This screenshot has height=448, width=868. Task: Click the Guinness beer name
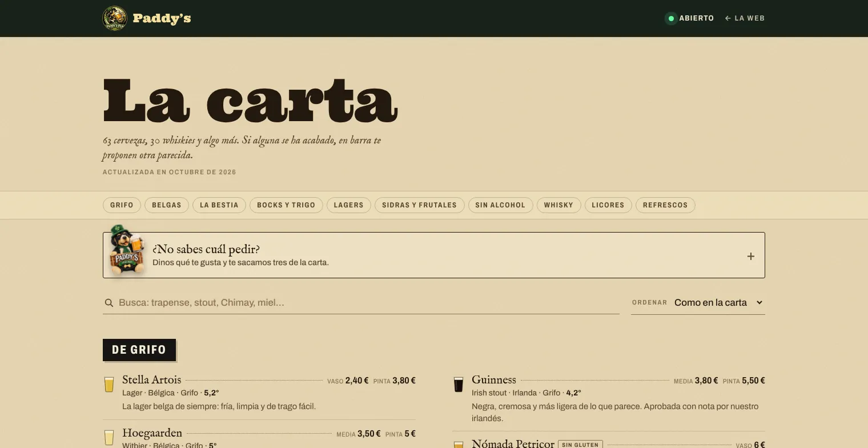tap(494, 380)
